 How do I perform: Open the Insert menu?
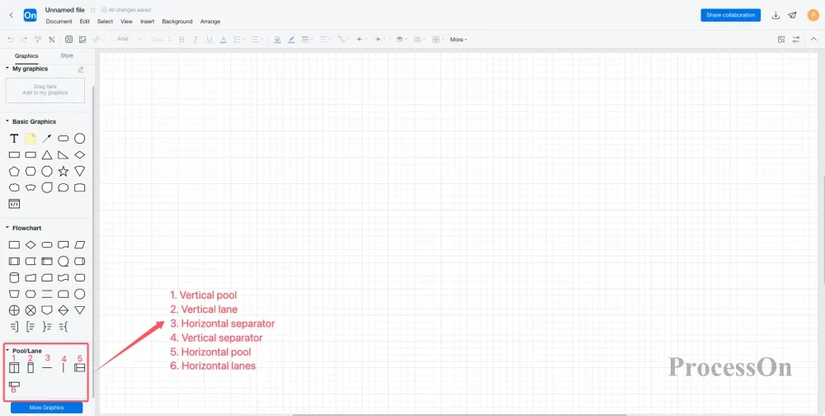[x=147, y=22]
